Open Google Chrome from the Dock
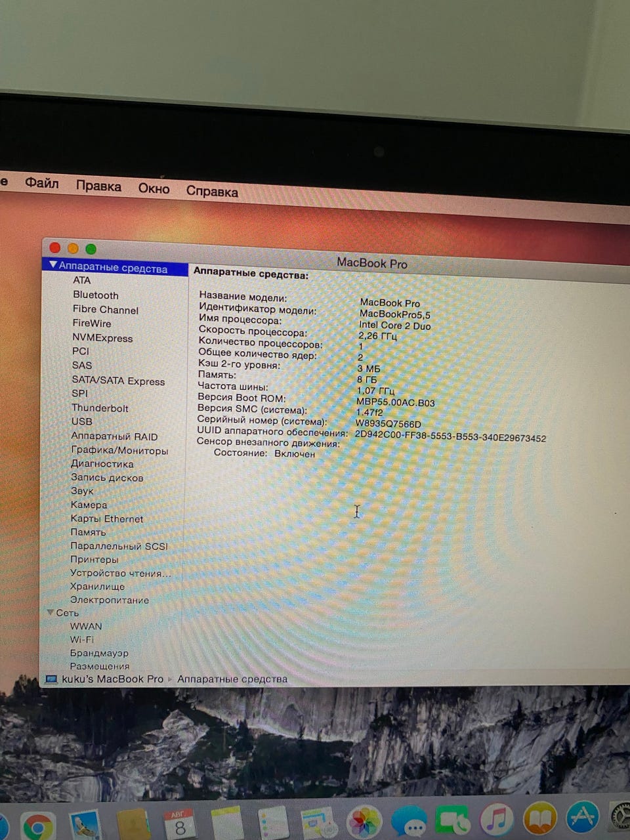This screenshot has height=840, width=630. pyautogui.click(x=37, y=826)
